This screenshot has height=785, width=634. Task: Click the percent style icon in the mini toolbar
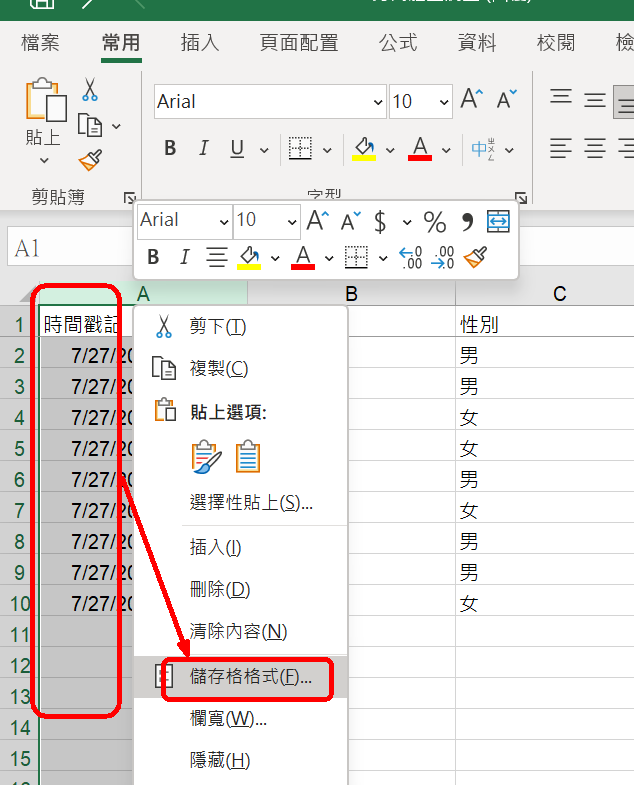pyautogui.click(x=435, y=221)
